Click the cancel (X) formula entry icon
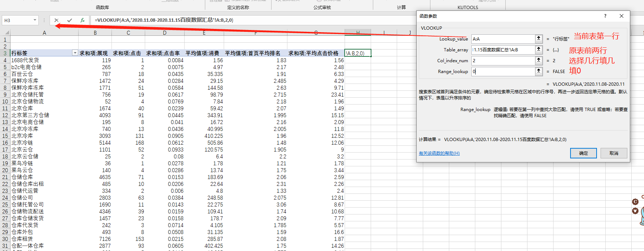644x251 pixels. pos(56,20)
